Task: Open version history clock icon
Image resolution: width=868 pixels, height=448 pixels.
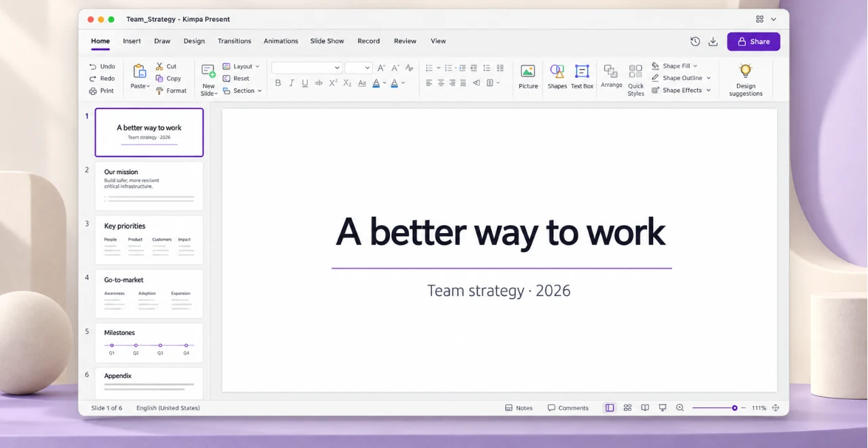Action: coord(695,41)
